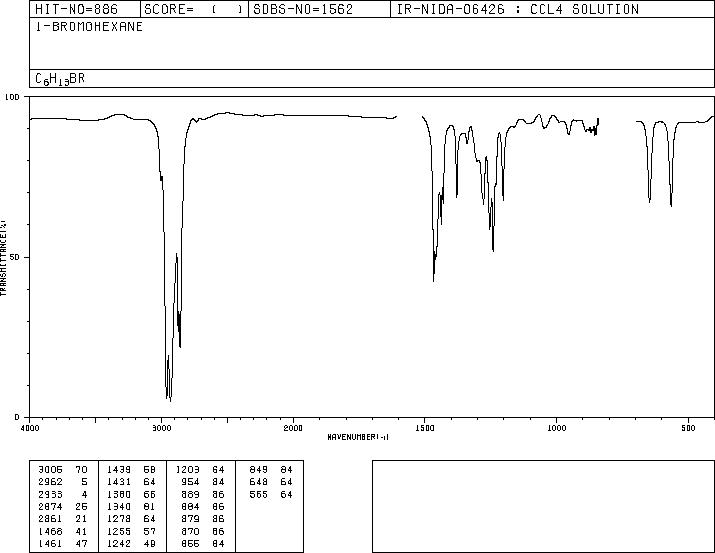Click transmittance value 5 beside 2962
Image resolution: width=715 pixels, height=553 pixels.
point(84,482)
